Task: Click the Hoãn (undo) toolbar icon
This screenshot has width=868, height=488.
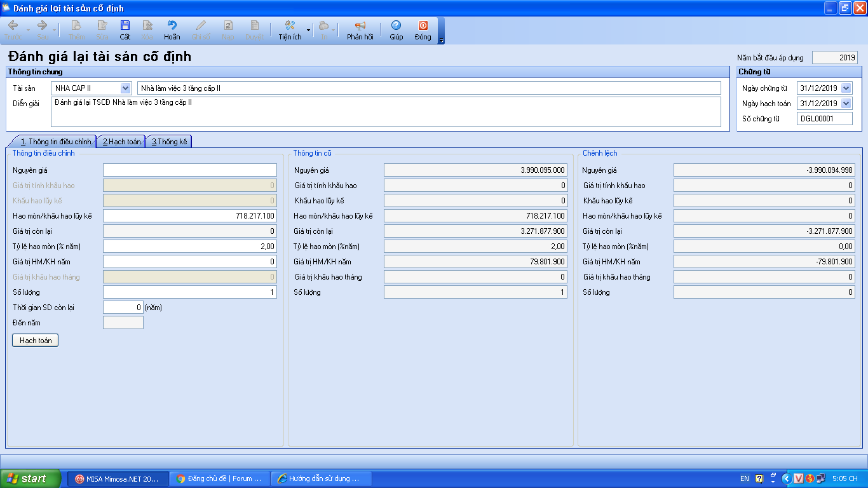Action: [172, 30]
